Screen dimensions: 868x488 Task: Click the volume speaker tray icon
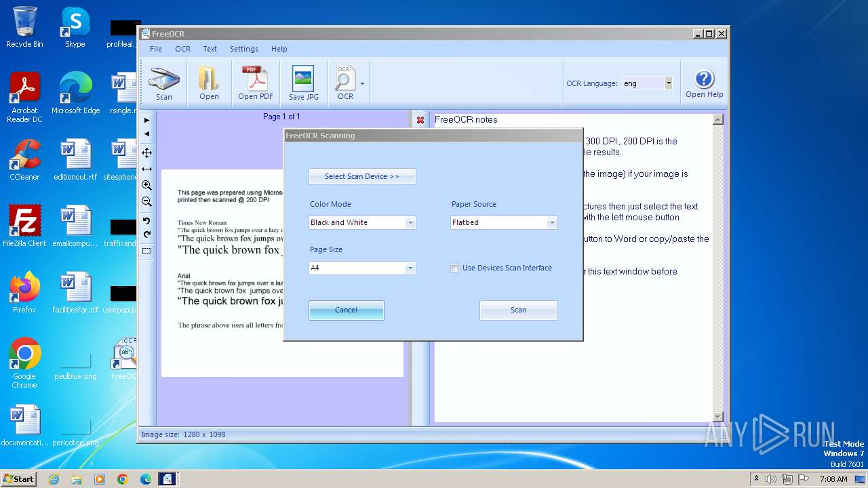771,479
